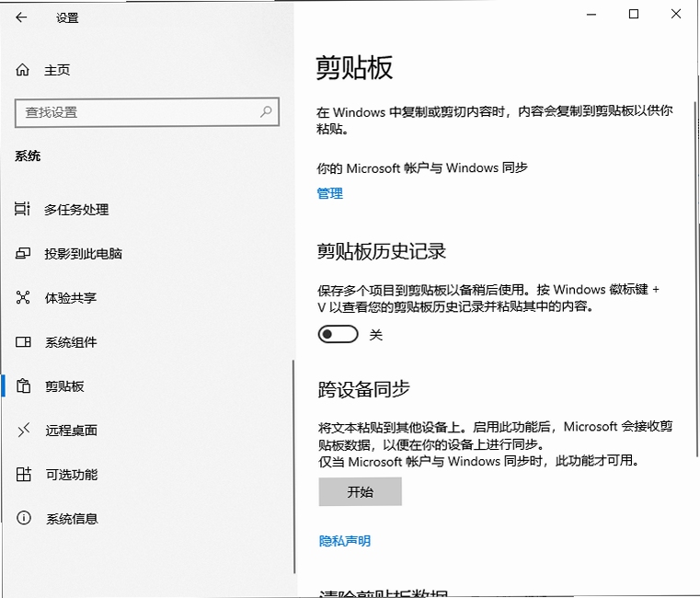Select the 剪贴板 clipboard sidebar icon
Screen dimensions: 700x598
pyautogui.click(x=23, y=385)
